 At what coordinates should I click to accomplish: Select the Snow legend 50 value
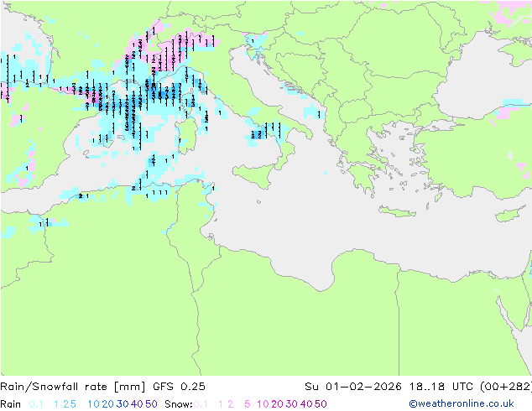321,404
